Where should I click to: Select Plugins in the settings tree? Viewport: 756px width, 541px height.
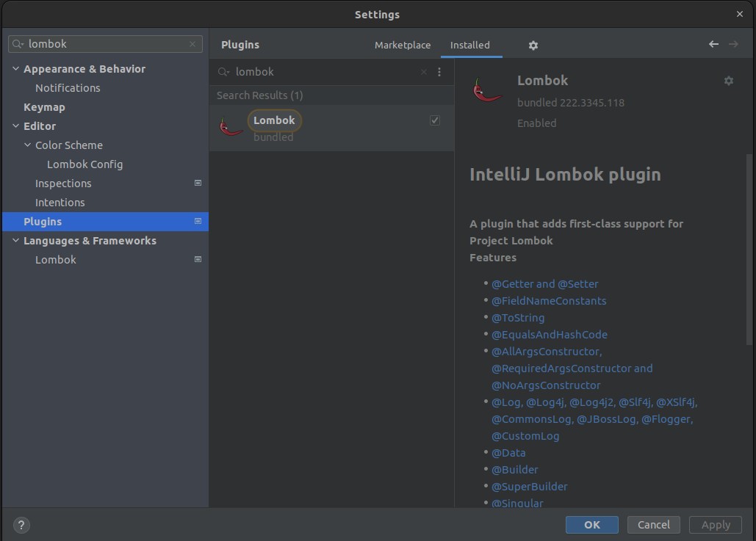coord(105,222)
